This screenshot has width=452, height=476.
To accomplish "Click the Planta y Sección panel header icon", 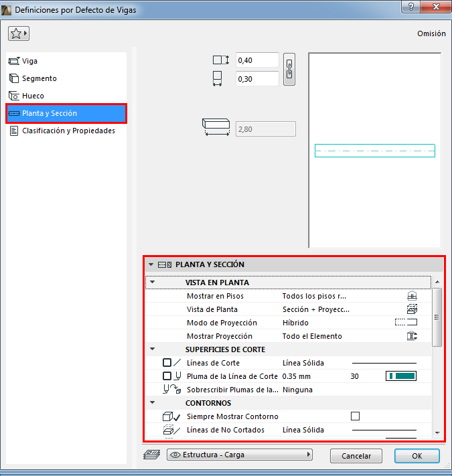I will tap(165, 264).
